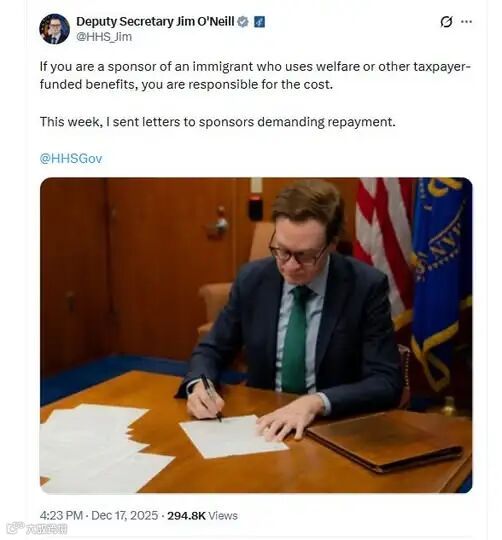Screen dimensions: 502x540
Task: Click the @HHS_Jim handle
Action: (x=104, y=37)
